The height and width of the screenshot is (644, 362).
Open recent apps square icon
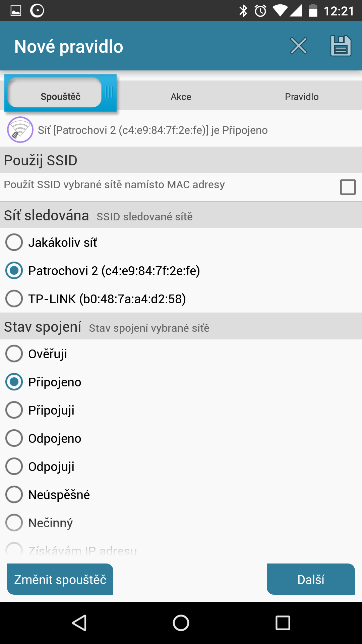pyautogui.click(x=283, y=623)
